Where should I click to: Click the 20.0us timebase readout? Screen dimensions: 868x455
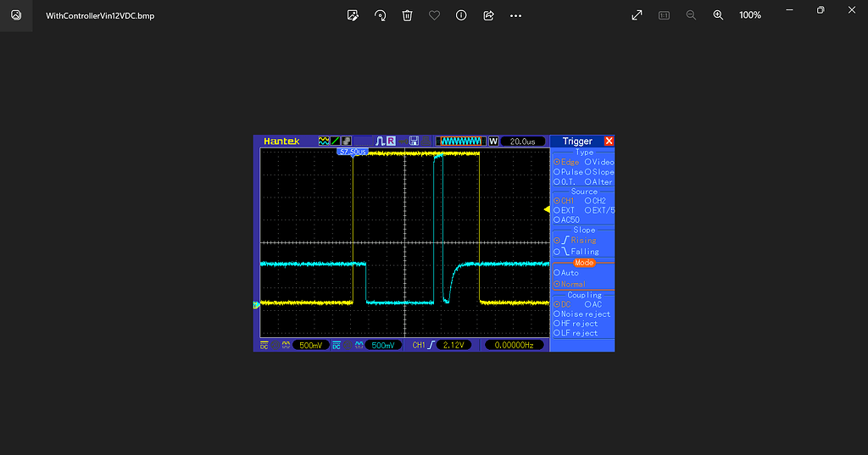pos(522,141)
